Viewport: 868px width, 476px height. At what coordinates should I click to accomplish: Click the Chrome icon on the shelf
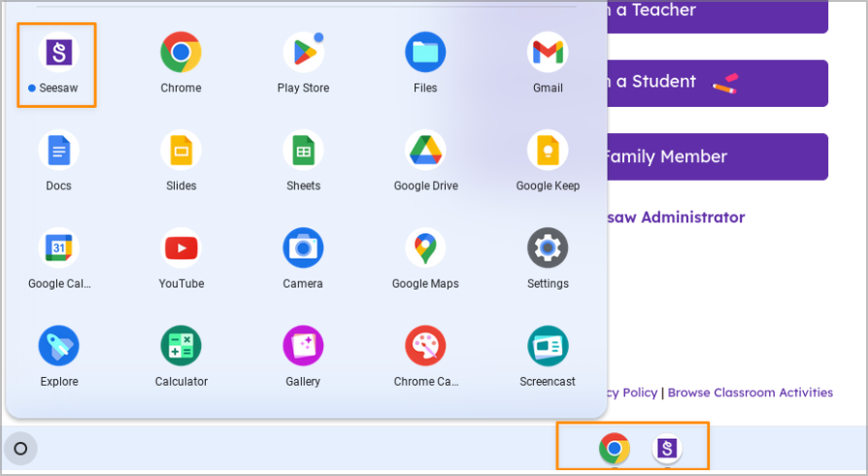[x=614, y=448]
